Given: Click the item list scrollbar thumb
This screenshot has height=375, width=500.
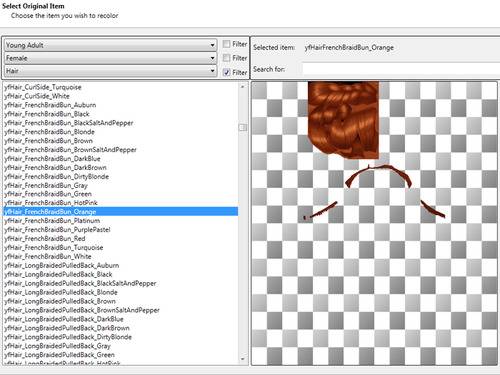Looking at the screenshot, I should pos(243,127).
